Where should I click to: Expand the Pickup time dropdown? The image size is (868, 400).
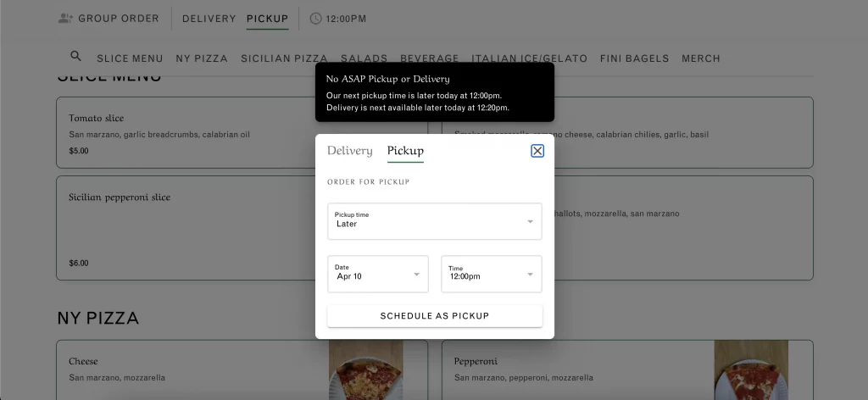[x=434, y=221]
